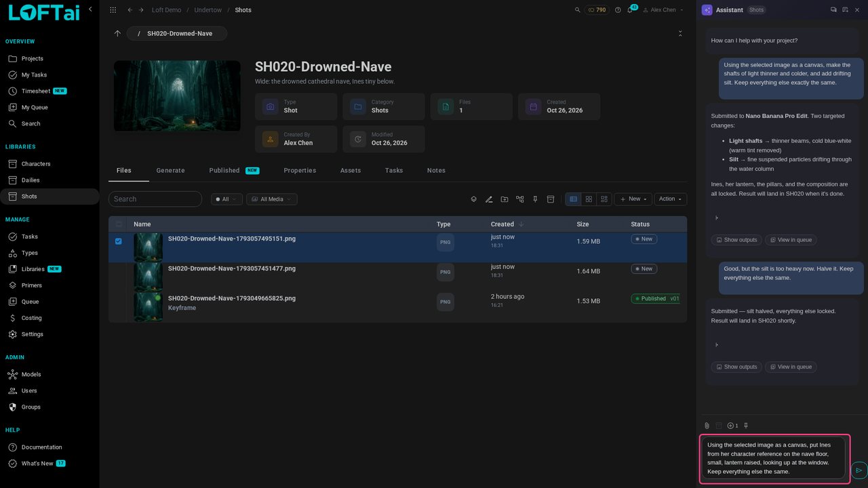Switch to grouped tile view
This screenshot has height=488, width=868.
pos(604,199)
